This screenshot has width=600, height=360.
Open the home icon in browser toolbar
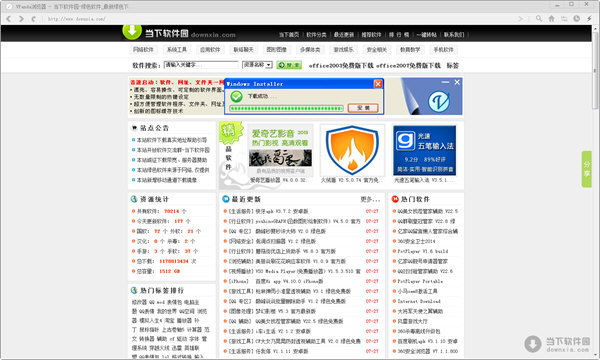[x=551, y=18]
